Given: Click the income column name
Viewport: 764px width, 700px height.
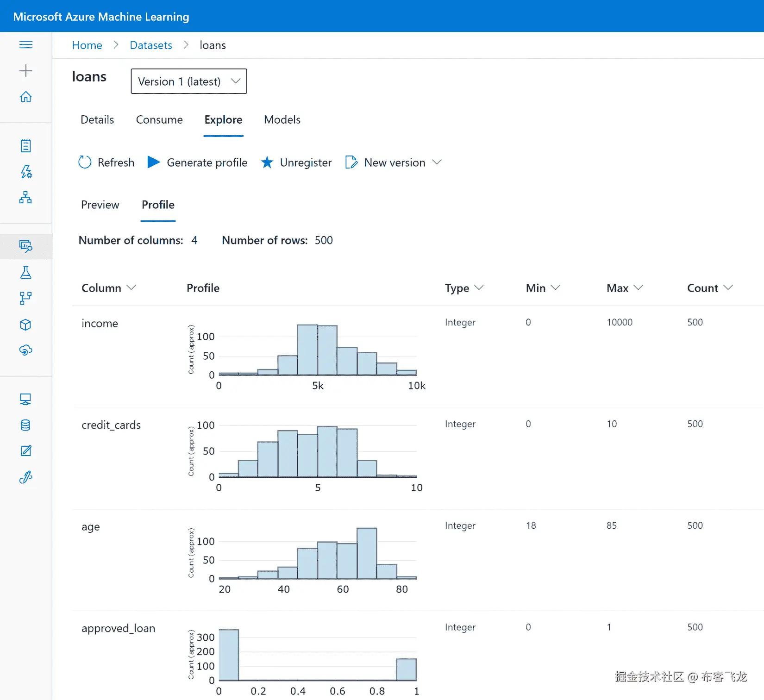Looking at the screenshot, I should (100, 323).
